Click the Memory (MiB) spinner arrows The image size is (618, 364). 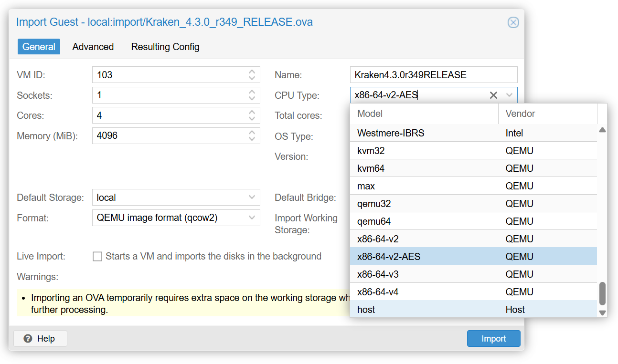pos(252,136)
